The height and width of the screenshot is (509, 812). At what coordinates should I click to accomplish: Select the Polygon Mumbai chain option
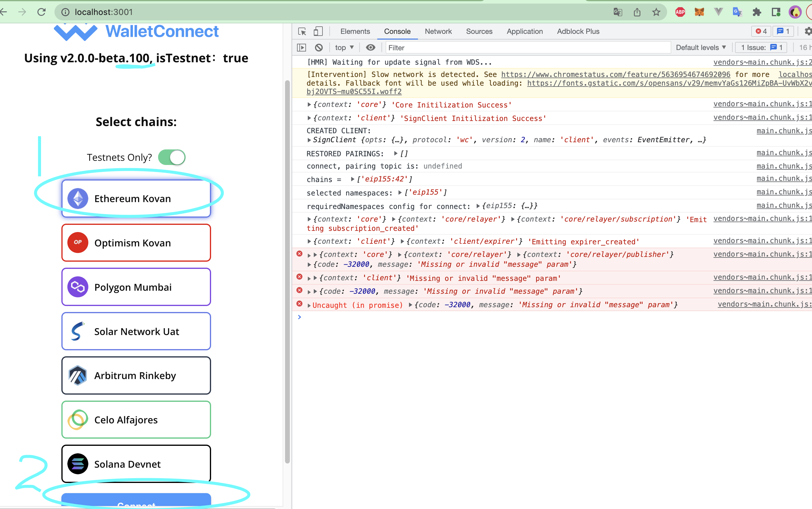(x=136, y=287)
